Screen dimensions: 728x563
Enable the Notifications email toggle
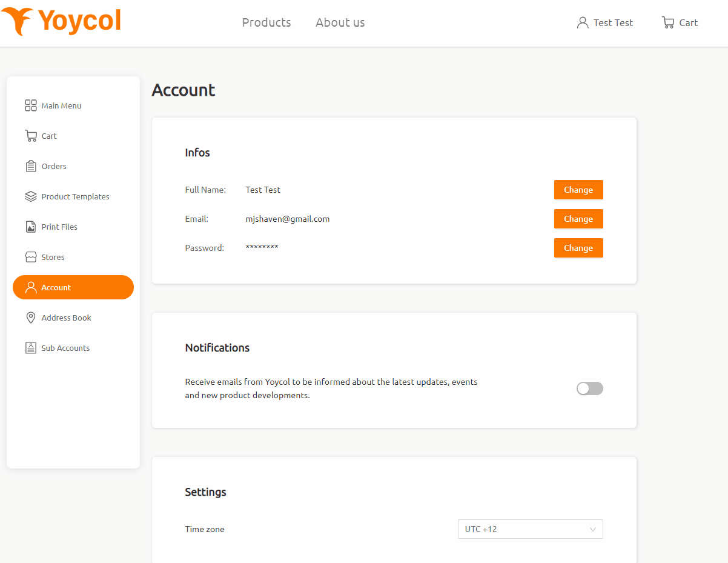(589, 388)
